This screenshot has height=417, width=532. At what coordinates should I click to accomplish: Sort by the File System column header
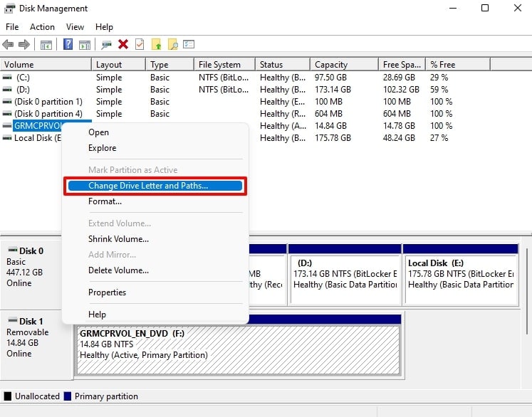click(224, 65)
